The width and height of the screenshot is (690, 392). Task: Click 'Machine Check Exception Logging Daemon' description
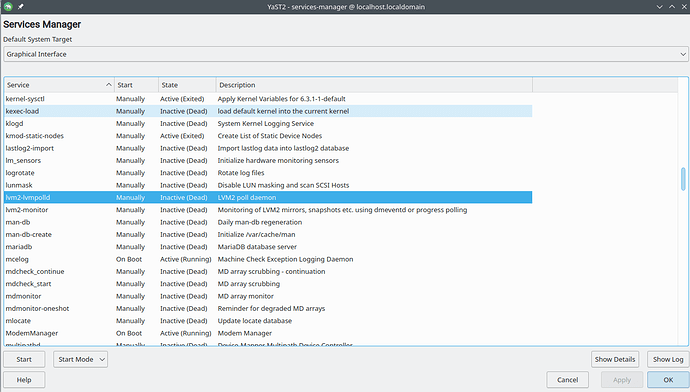[285, 259]
